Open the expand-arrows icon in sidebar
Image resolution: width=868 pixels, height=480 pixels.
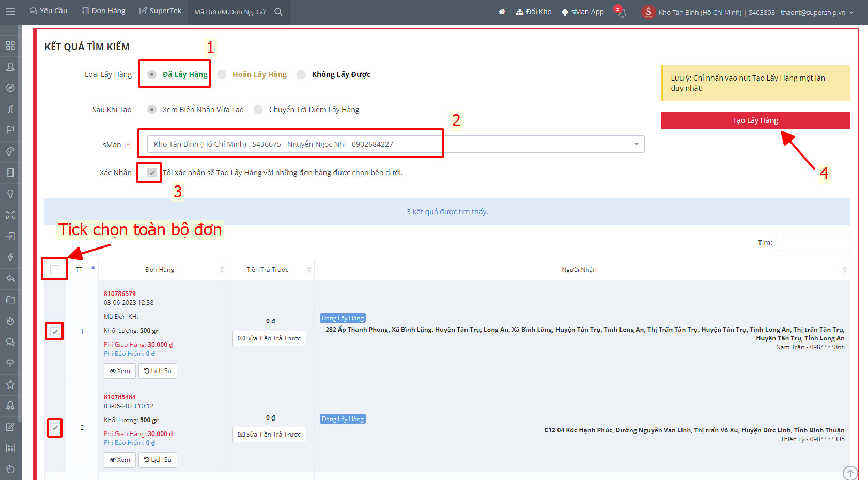pyautogui.click(x=10, y=215)
